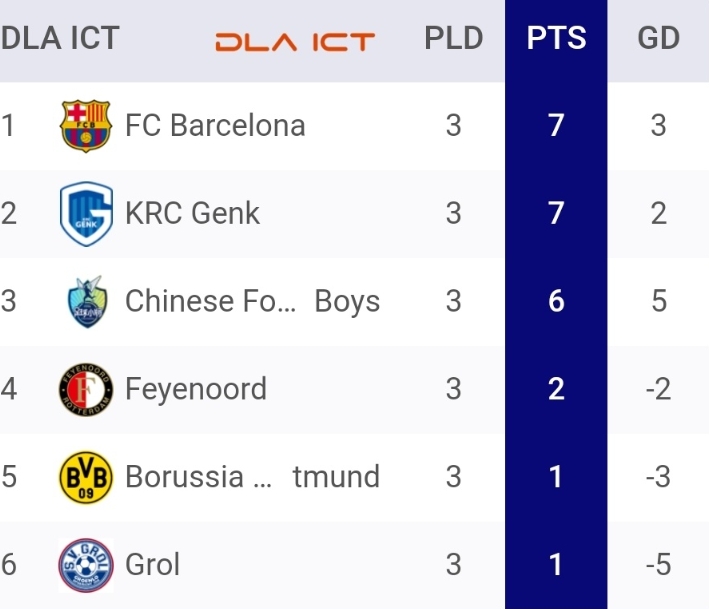Viewport: 709px width, 609px height.
Task: Sort standings by PLD column header
Action: point(454,38)
